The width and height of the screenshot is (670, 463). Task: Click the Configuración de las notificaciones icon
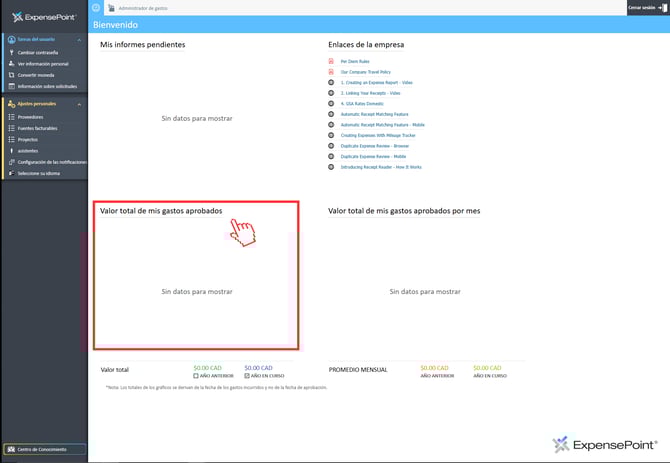[x=10, y=161]
